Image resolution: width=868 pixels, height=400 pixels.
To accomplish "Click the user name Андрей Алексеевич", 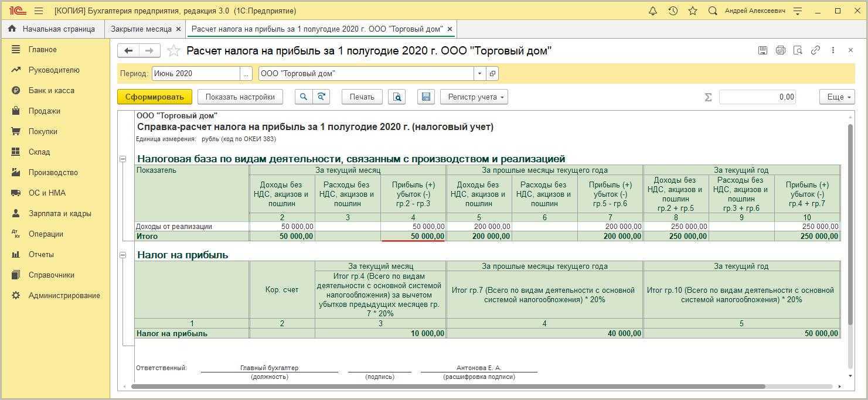I will click(755, 11).
